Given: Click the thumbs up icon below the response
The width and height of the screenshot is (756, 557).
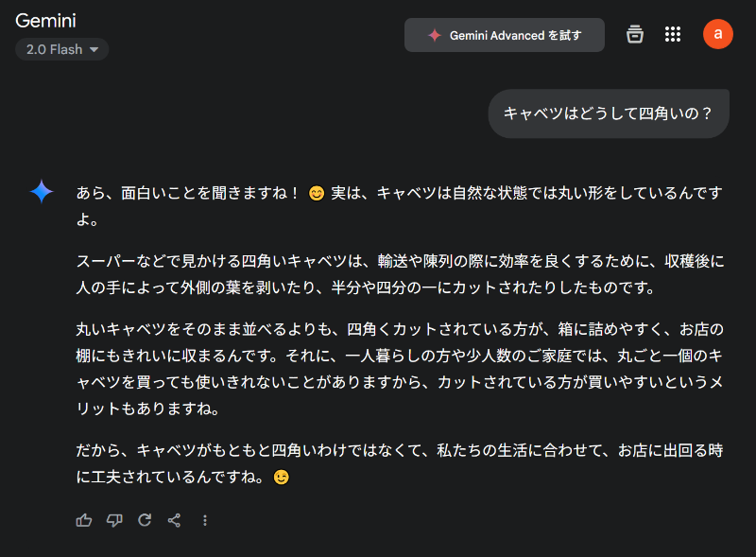Looking at the screenshot, I should tap(84, 520).
